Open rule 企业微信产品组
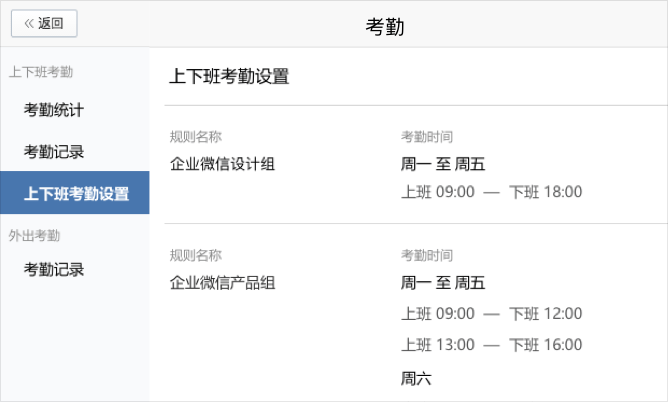Screen dimensions: 668x402 [222, 283]
